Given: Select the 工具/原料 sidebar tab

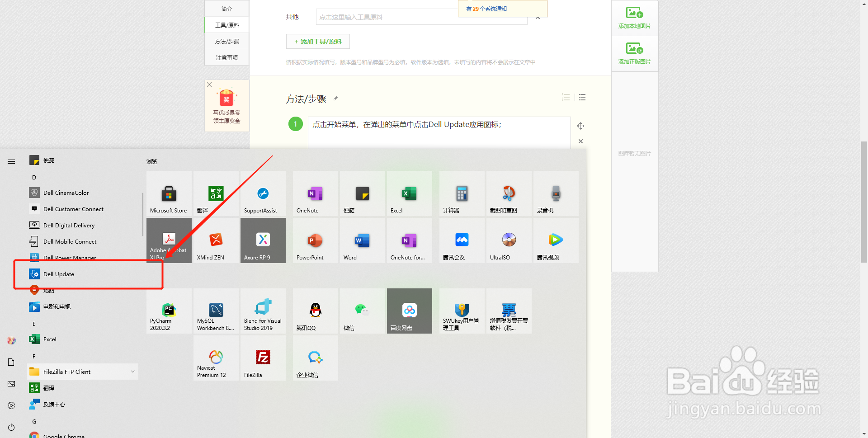Looking at the screenshot, I should tap(227, 25).
